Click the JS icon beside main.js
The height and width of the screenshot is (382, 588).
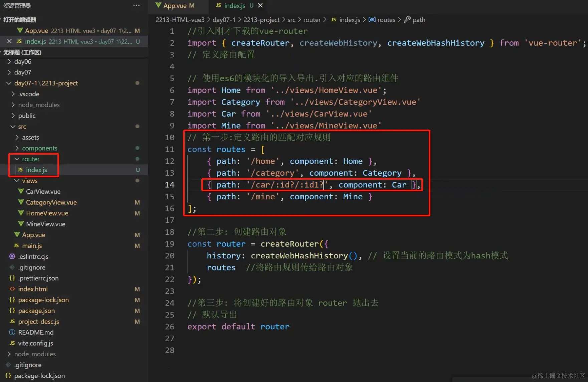coord(16,245)
